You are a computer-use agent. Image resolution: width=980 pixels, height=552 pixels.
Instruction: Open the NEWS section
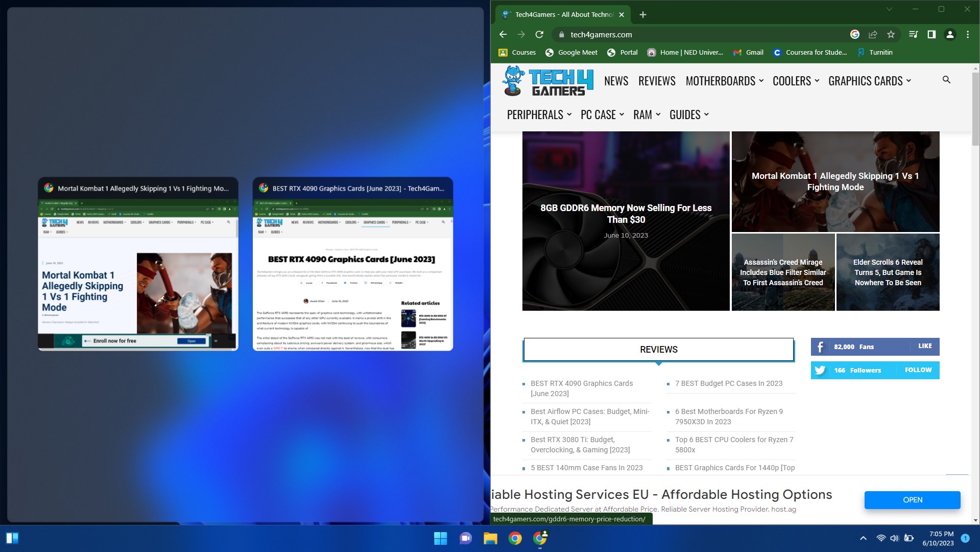(616, 81)
